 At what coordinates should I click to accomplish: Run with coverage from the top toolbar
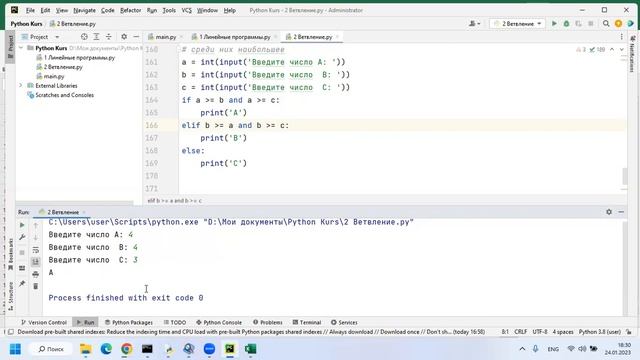click(578, 24)
